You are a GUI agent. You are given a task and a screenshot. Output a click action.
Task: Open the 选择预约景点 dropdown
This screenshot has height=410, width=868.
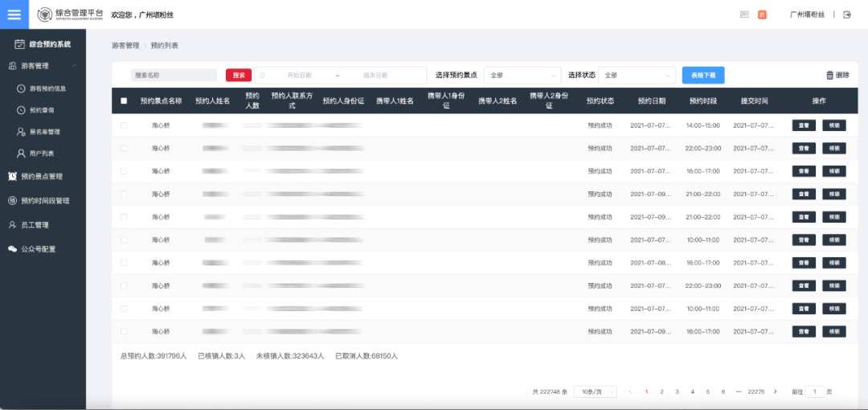point(522,76)
